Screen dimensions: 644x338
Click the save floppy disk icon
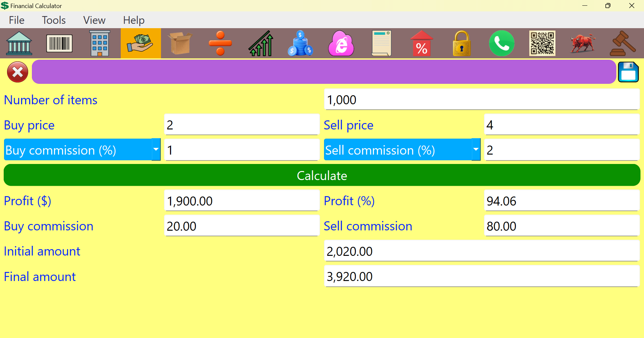click(x=628, y=72)
